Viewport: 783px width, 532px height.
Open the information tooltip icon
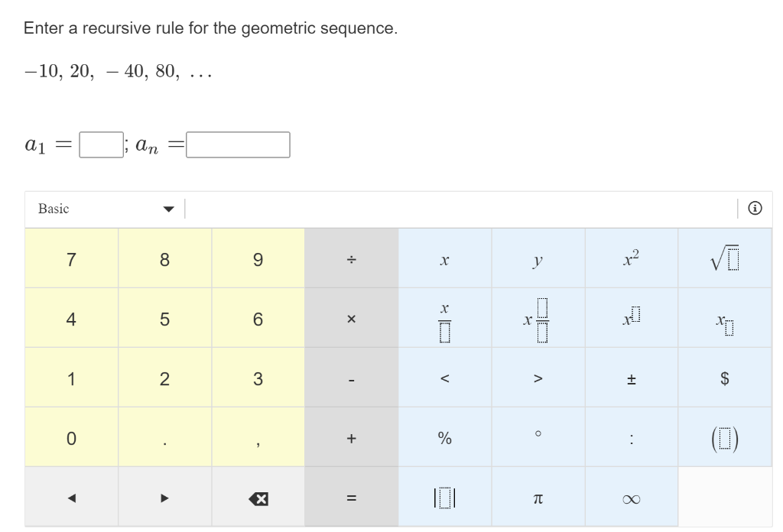click(x=755, y=208)
